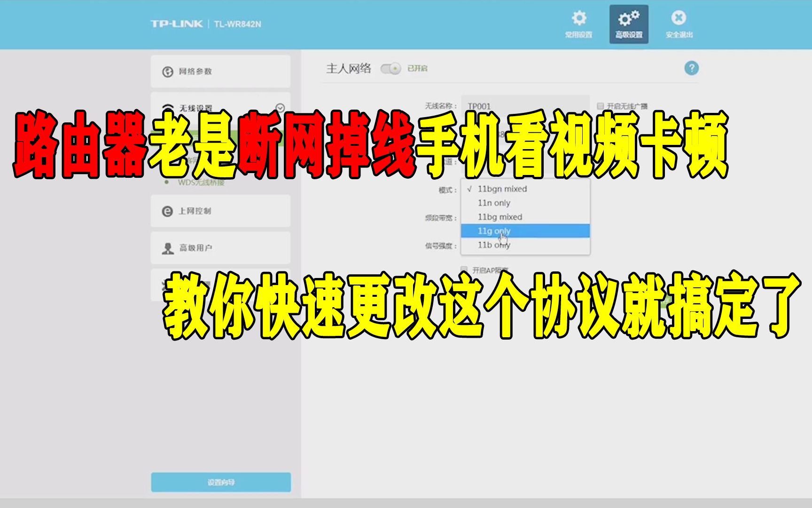Open 高级设置 double-gear icon in header

click(x=629, y=18)
